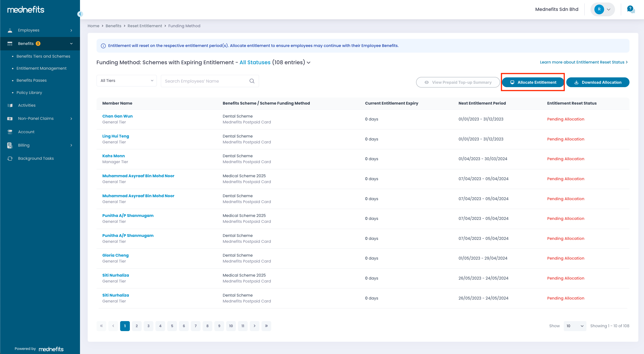Open Benefits Passes in sidebar

tap(31, 80)
